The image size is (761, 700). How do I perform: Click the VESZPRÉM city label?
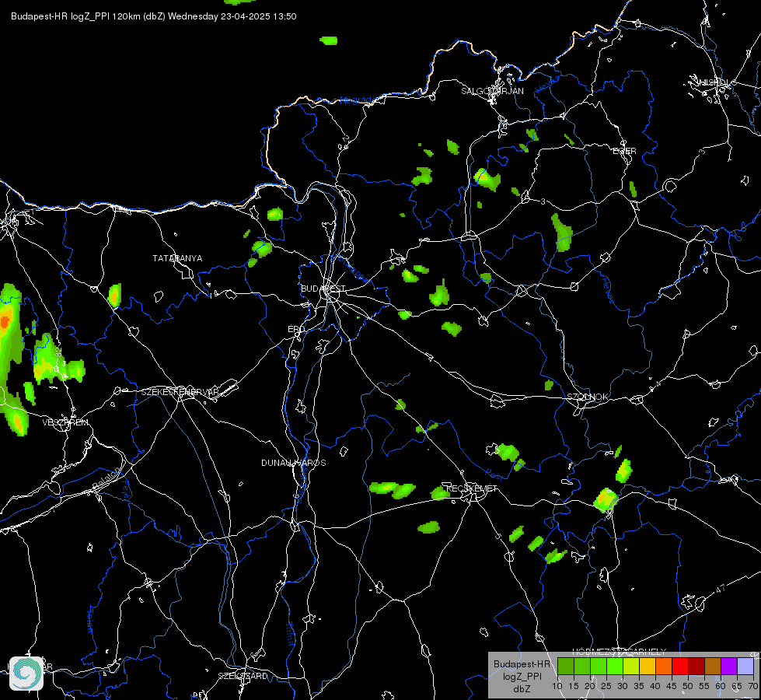tap(65, 422)
